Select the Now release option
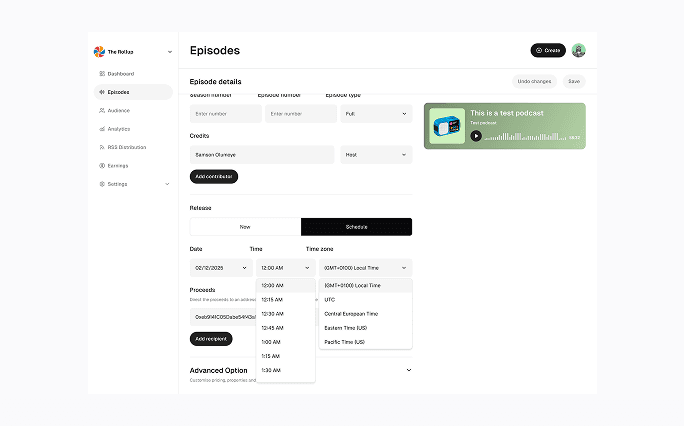The image size is (684, 426). point(245,227)
